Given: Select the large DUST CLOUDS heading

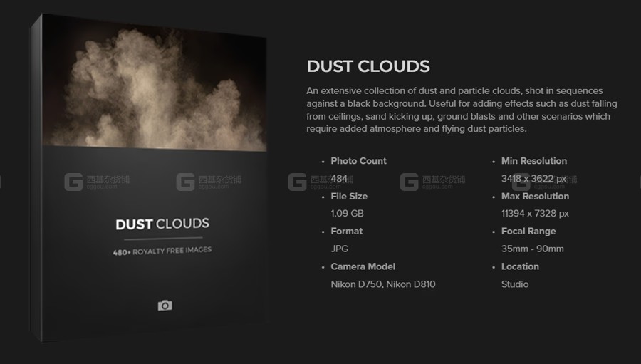Looking at the screenshot, I should (x=368, y=67).
